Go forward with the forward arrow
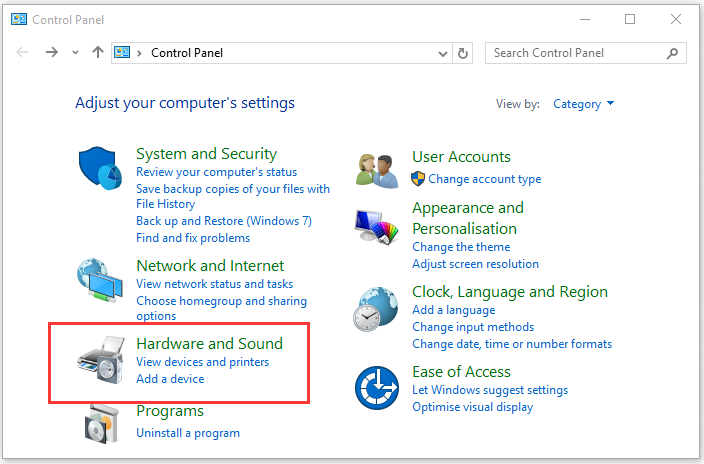The height and width of the screenshot is (464, 704). coord(52,53)
